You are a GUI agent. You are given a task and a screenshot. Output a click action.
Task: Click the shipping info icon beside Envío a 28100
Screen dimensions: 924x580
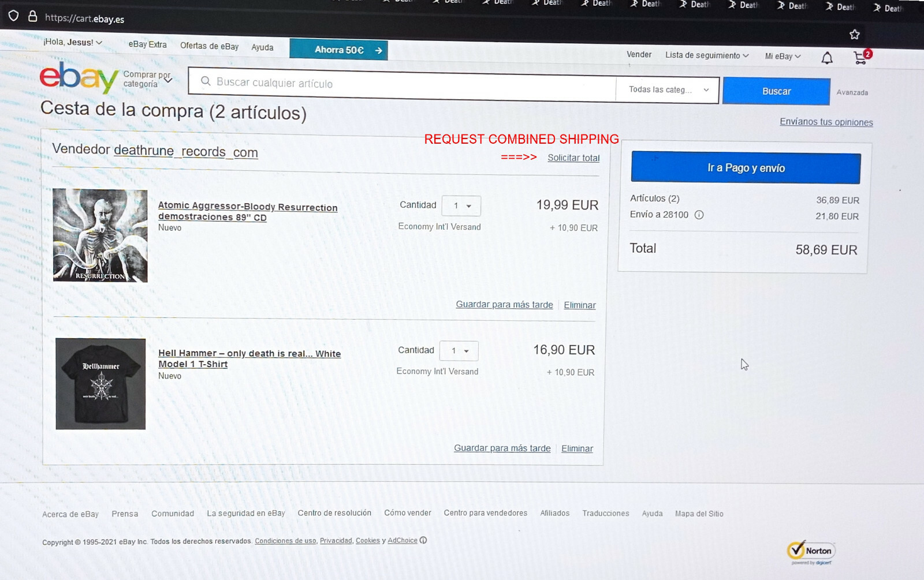(x=699, y=215)
